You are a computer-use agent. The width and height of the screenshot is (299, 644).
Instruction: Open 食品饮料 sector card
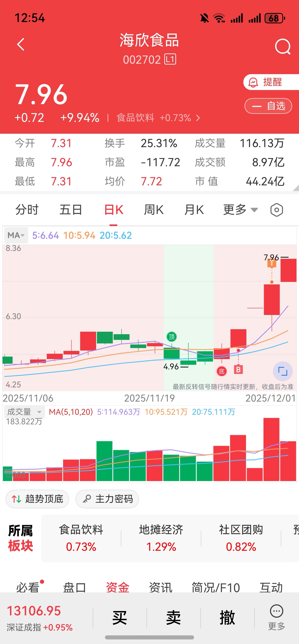click(81, 538)
